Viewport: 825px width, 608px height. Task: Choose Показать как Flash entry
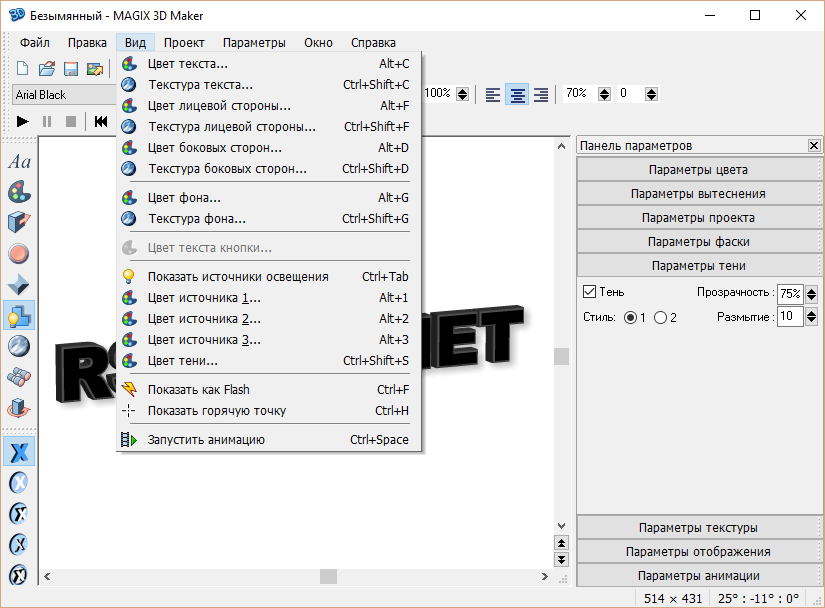[268, 390]
